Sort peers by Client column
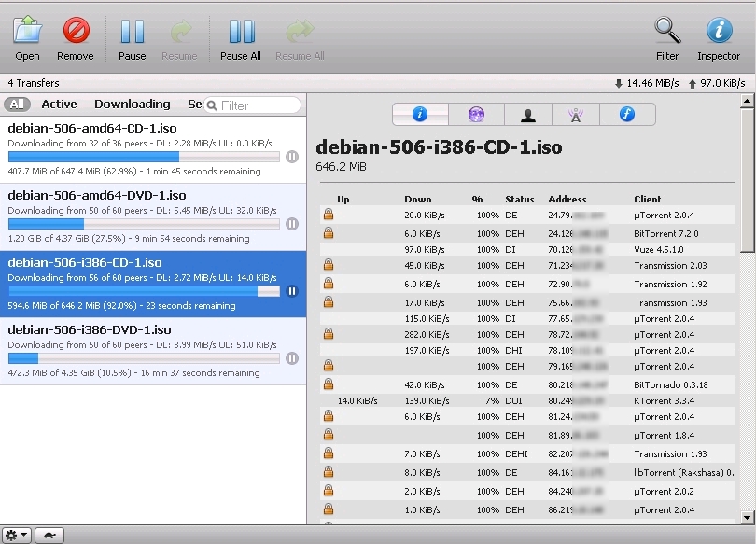 pos(647,199)
